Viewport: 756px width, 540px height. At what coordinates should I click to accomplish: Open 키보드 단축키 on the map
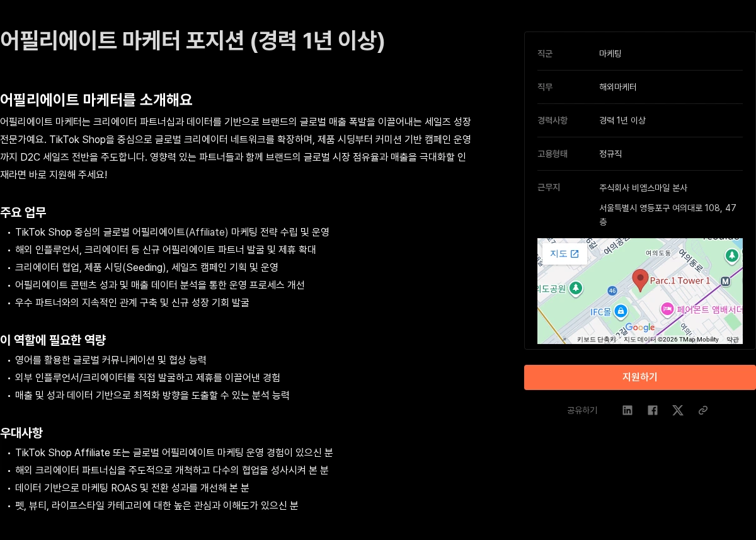point(596,340)
